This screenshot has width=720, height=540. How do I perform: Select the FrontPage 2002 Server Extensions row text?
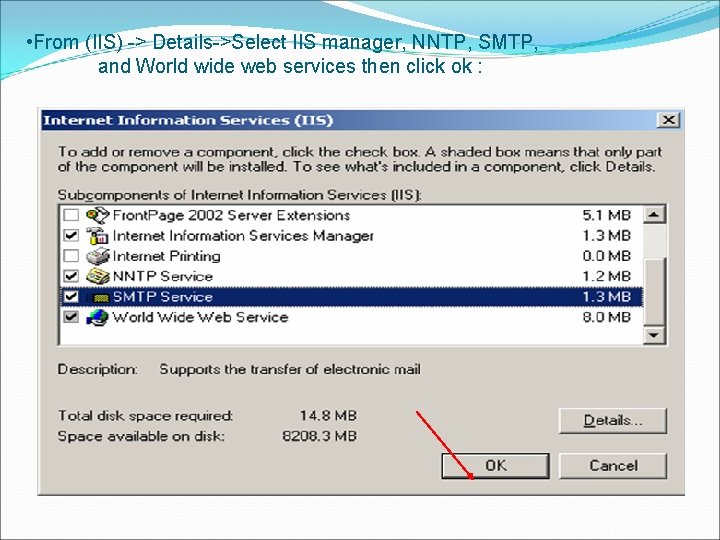(x=231, y=215)
